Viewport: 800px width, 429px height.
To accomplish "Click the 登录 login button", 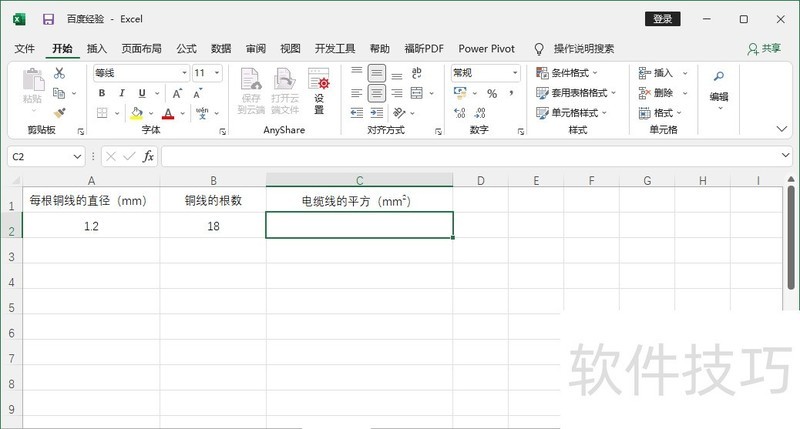I will point(663,19).
